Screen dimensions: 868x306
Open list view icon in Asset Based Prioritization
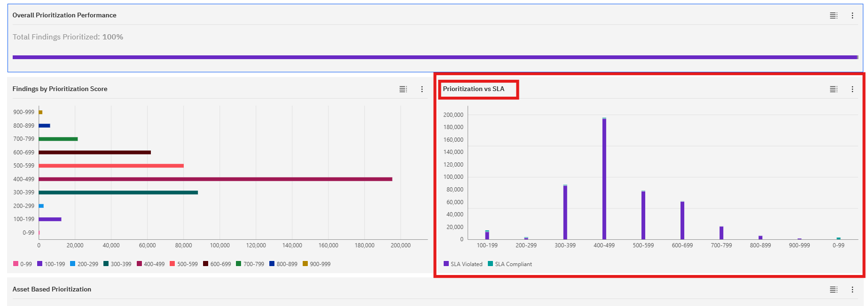833,290
